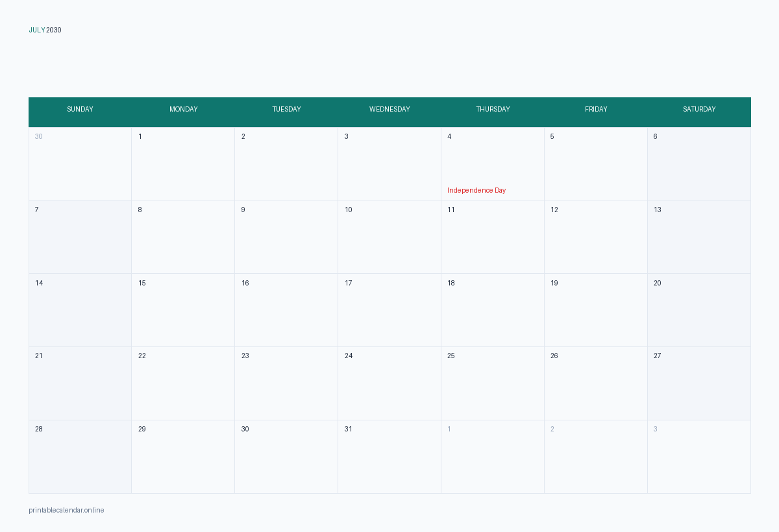Select date 14 in July

80,310
